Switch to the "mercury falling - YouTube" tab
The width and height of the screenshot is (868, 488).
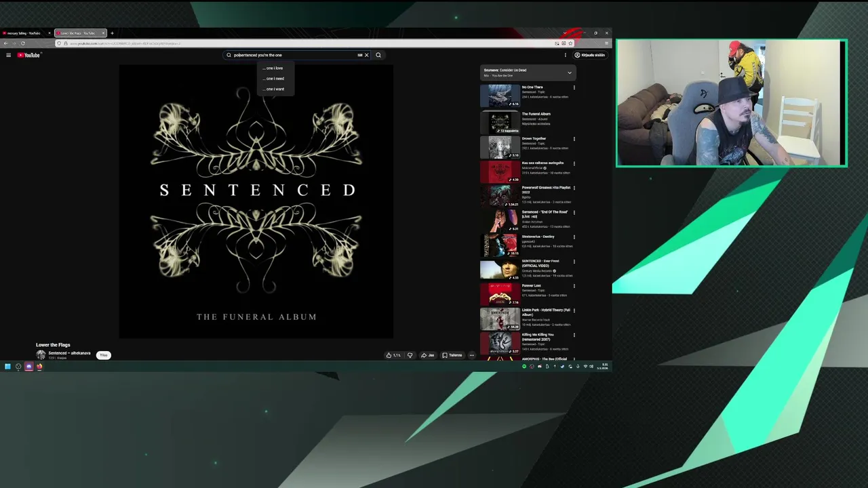26,33
